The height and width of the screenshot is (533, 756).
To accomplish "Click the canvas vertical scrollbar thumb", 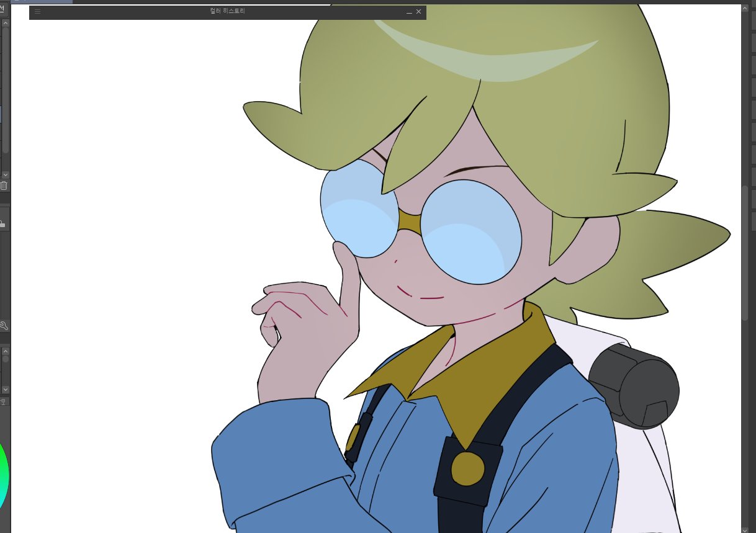I will pos(745,253).
